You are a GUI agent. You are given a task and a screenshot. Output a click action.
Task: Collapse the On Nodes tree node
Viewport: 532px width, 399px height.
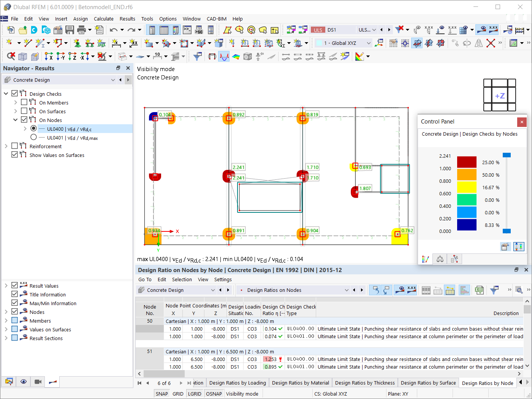pos(16,120)
